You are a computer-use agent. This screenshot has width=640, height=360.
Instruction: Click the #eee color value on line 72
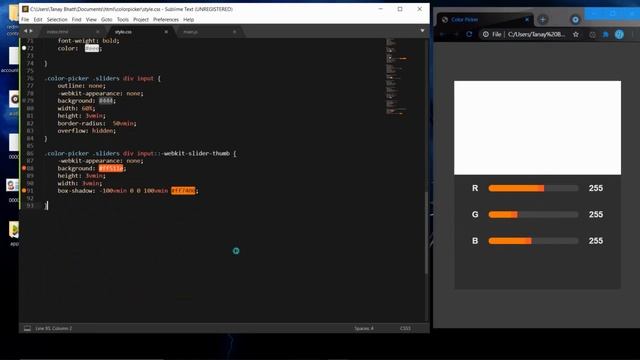tap(92, 48)
